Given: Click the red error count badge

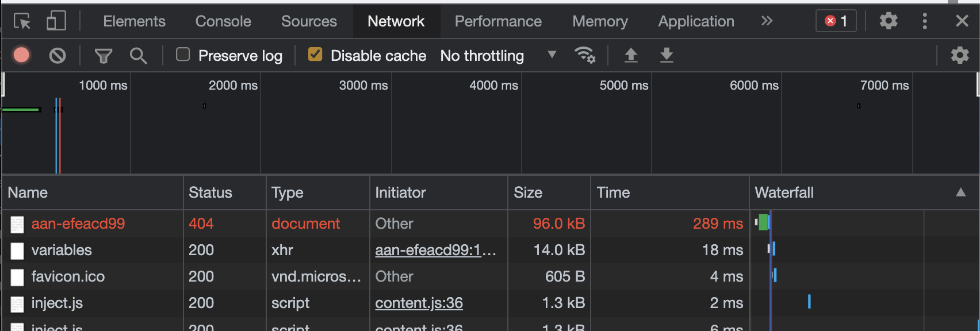Looking at the screenshot, I should coord(836,21).
